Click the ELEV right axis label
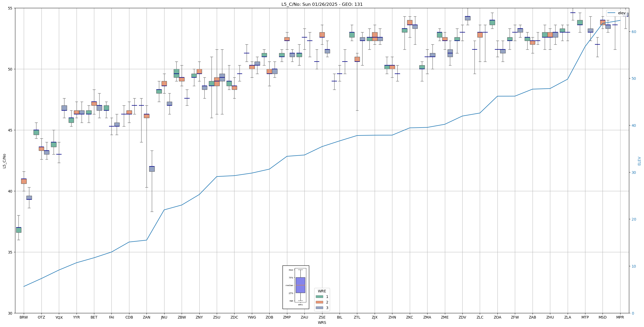 click(x=639, y=161)
